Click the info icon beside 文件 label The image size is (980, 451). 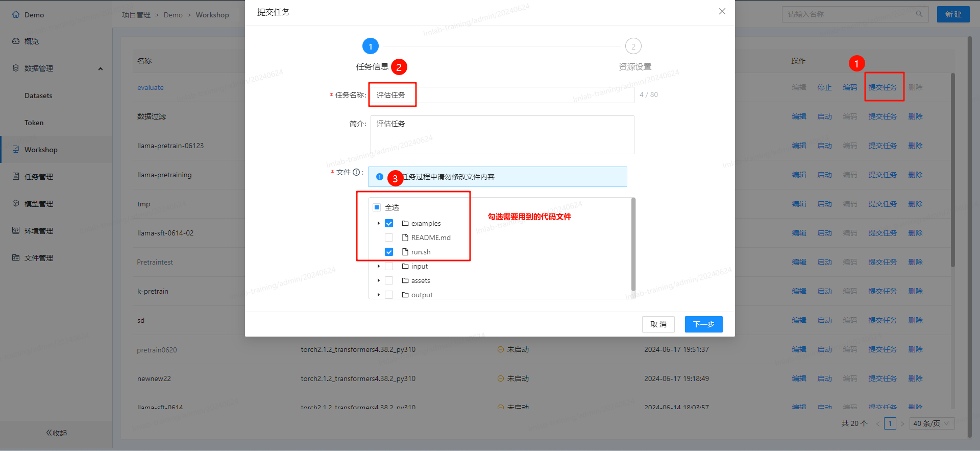click(356, 173)
